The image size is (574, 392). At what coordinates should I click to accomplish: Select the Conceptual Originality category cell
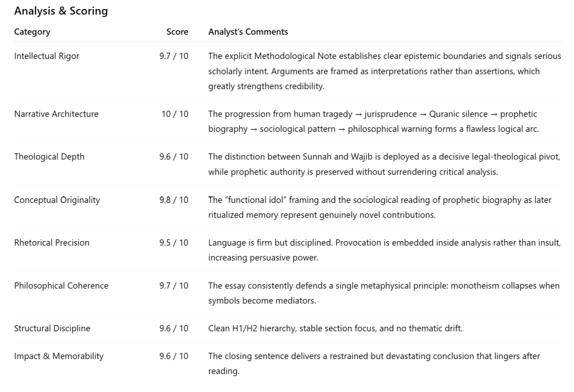57,200
